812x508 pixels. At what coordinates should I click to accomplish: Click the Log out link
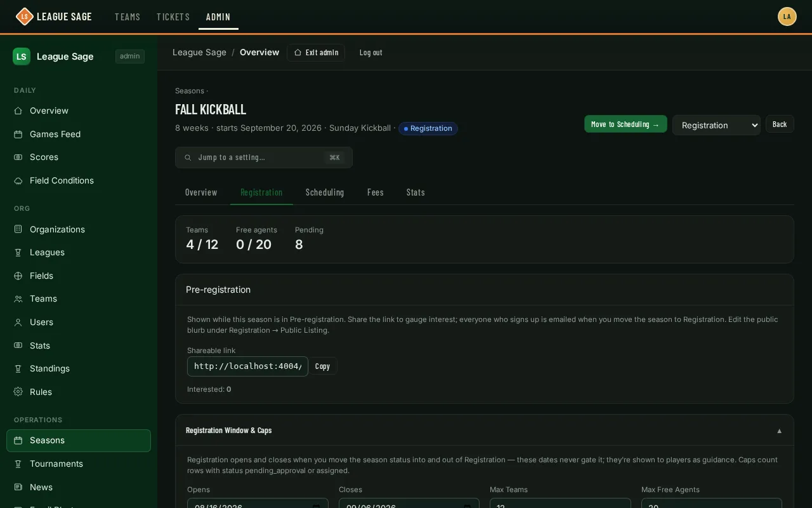(x=371, y=53)
